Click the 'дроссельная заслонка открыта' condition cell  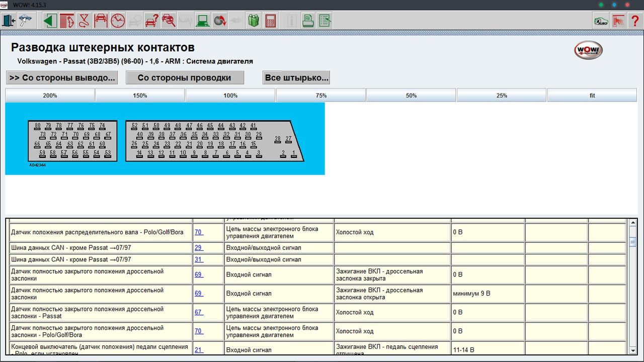392,293
